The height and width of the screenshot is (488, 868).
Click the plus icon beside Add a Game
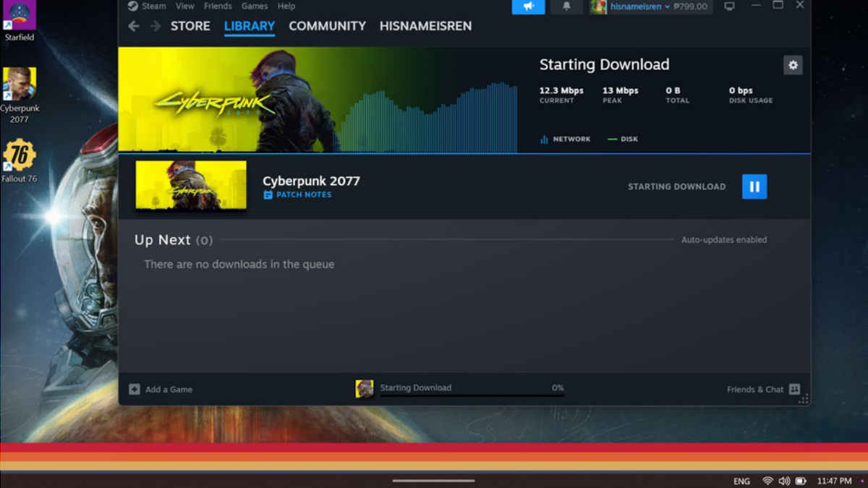pos(134,389)
